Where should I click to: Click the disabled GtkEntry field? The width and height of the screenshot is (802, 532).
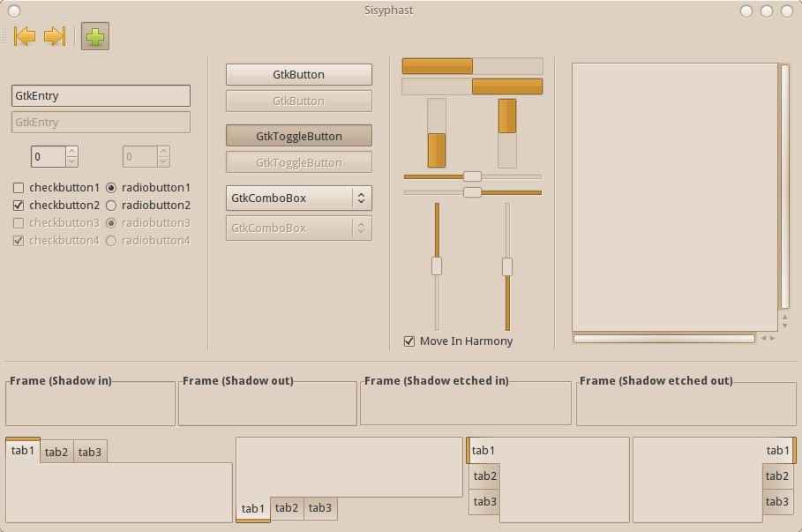101,123
